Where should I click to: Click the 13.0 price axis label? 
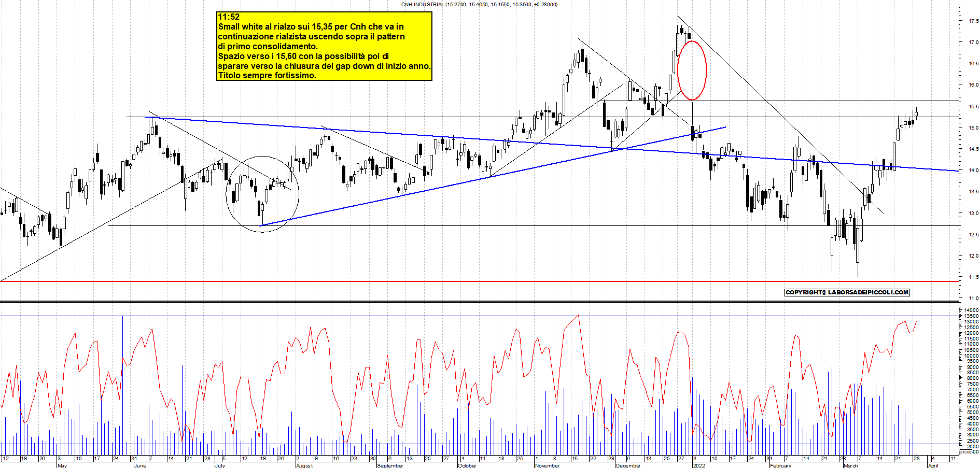click(973, 214)
